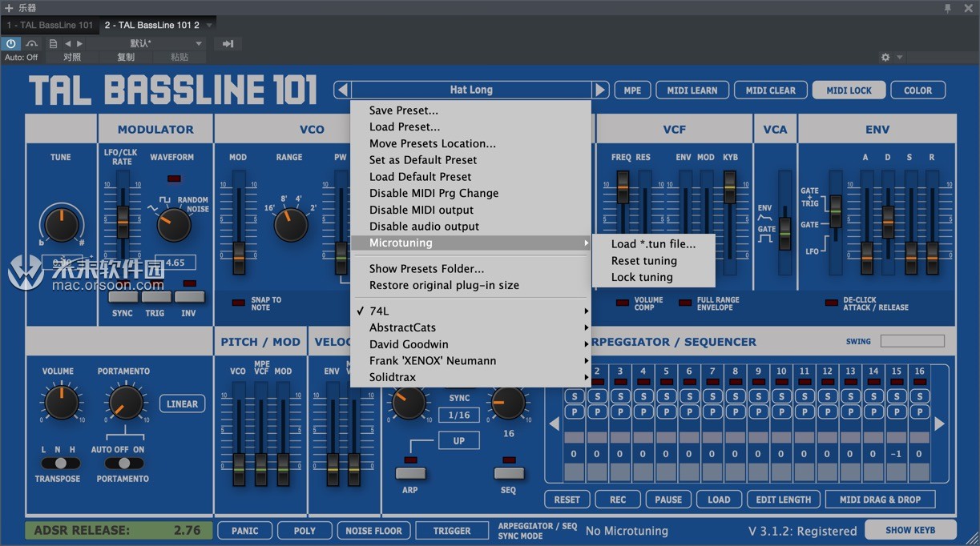The height and width of the screenshot is (546, 980).
Task: Switch to 1 - TAL BassLine 101 tab
Action: click(x=50, y=25)
